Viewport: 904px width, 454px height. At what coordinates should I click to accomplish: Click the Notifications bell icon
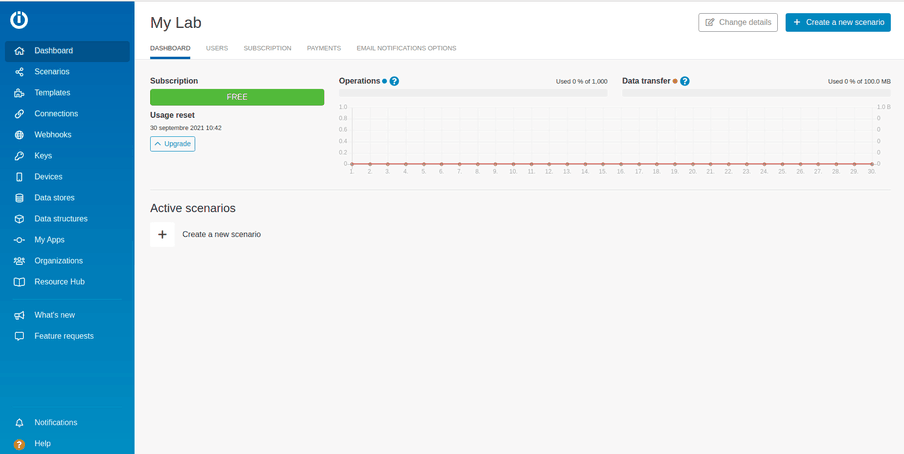(x=19, y=423)
